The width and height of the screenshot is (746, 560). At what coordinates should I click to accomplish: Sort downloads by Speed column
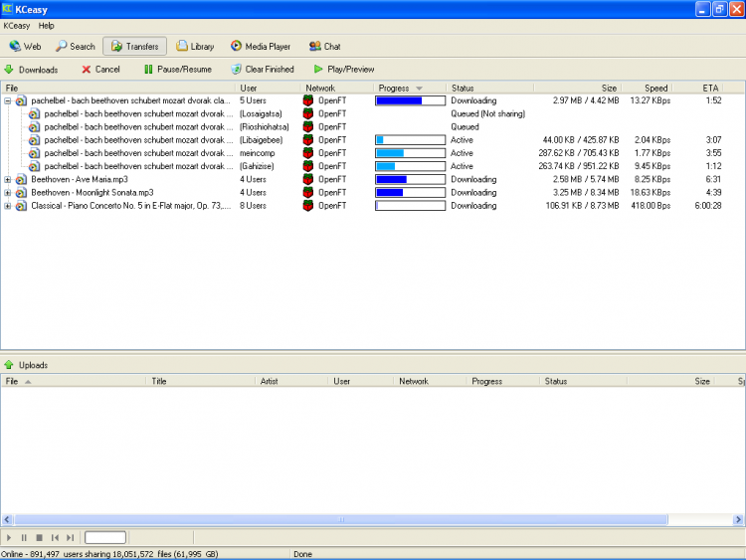pos(648,88)
